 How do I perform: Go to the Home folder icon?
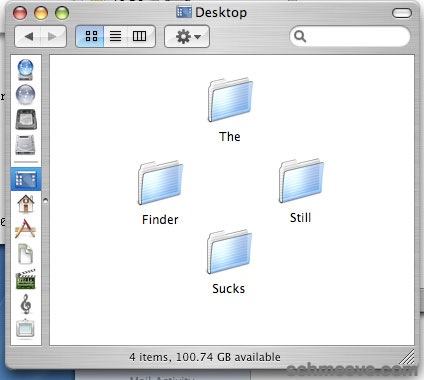tap(26, 203)
